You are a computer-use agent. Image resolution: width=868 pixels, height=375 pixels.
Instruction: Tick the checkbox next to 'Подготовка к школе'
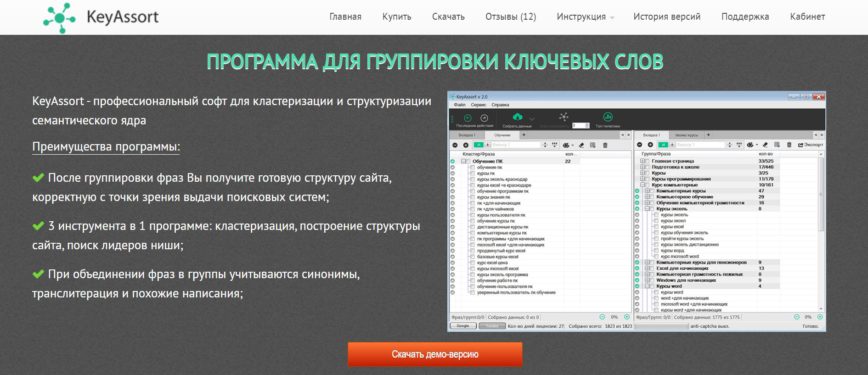pyautogui.click(x=647, y=167)
